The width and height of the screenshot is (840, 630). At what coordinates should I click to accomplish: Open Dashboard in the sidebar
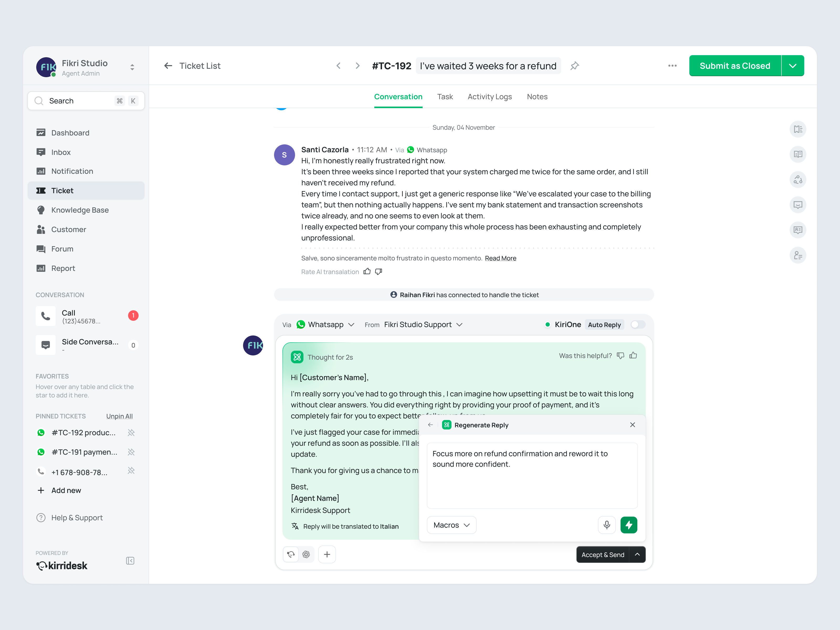(x=86, y=133)
